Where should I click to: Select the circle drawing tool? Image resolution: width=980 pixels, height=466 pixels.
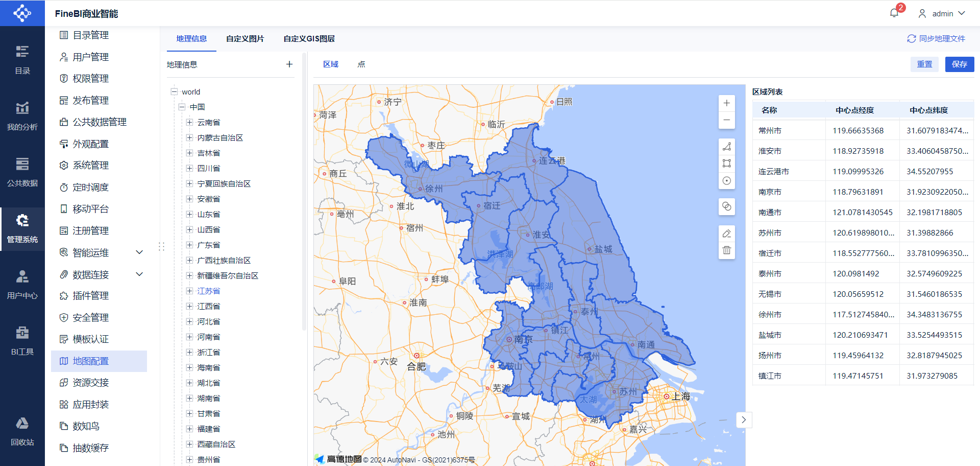(x=726, y=181)
